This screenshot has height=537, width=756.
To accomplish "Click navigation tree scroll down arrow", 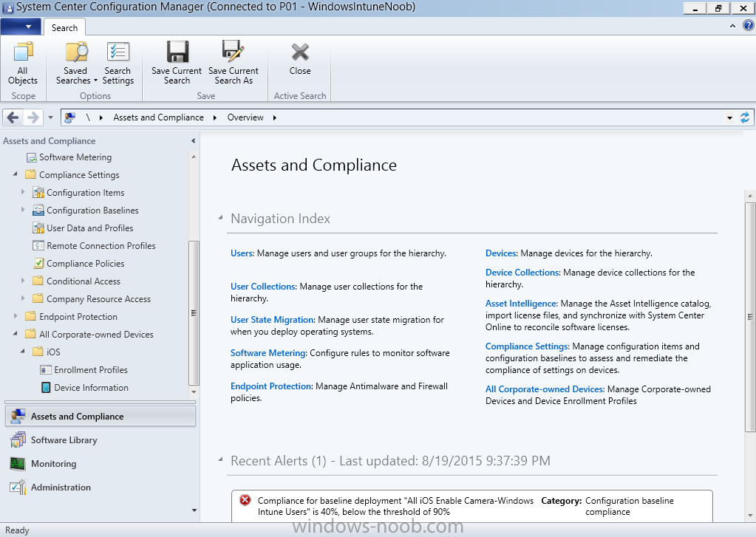I will pyautogui.click(x=194, y=392).
